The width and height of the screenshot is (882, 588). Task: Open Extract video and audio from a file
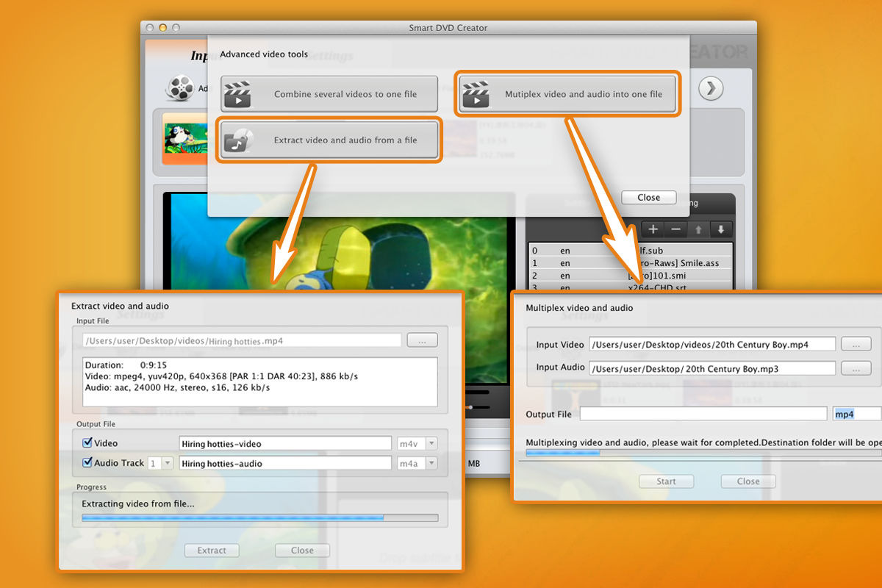329,140
